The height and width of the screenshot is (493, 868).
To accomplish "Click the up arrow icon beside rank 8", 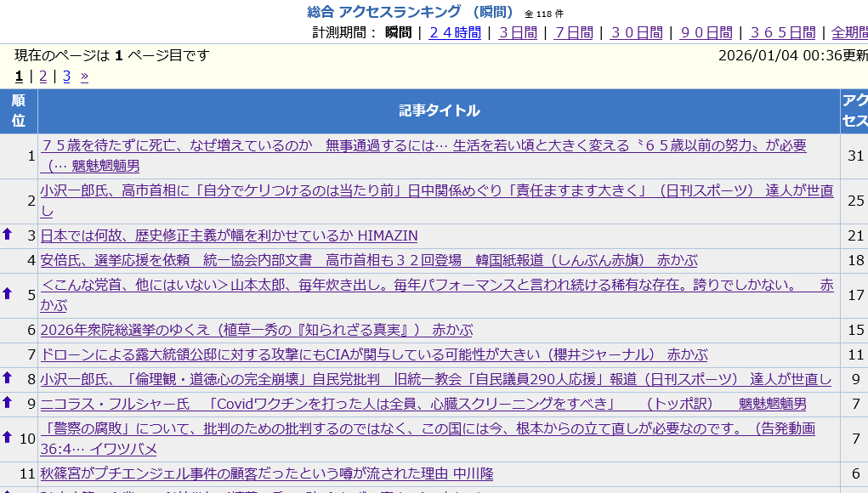I will (8, 378).
